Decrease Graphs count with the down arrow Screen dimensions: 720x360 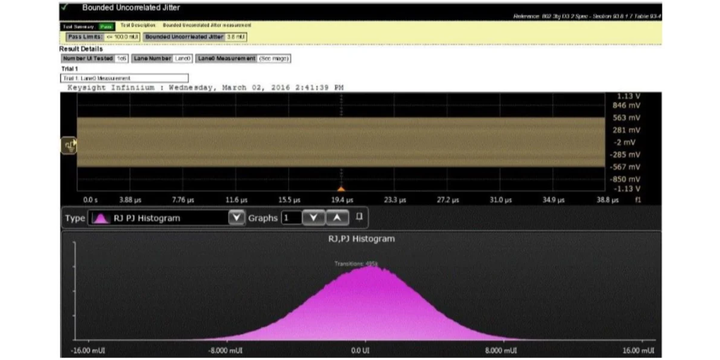(314, 218)
